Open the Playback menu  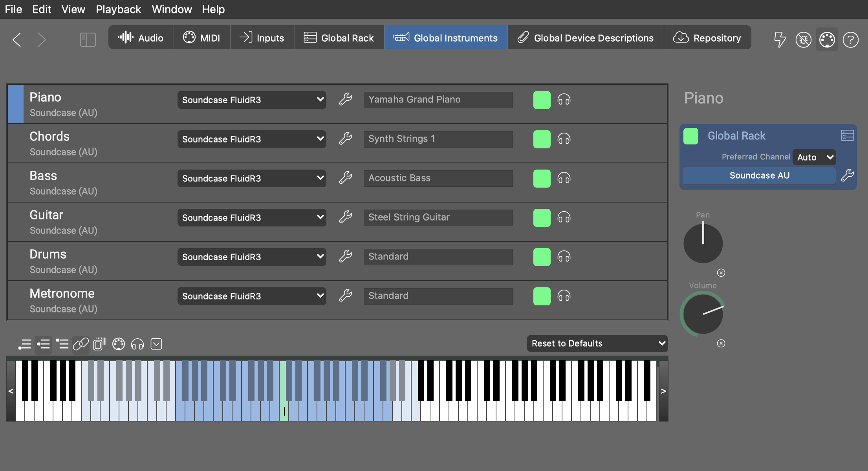118,9
